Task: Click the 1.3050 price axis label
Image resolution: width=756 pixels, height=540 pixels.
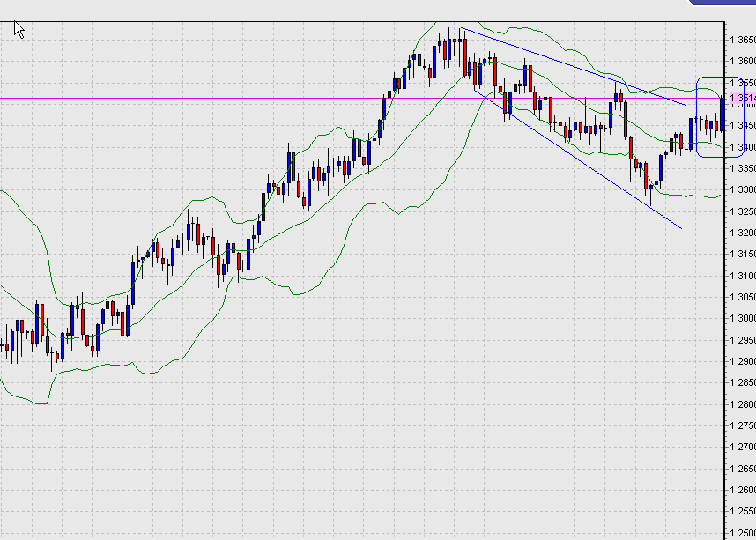Action: [x=743, y=297]
